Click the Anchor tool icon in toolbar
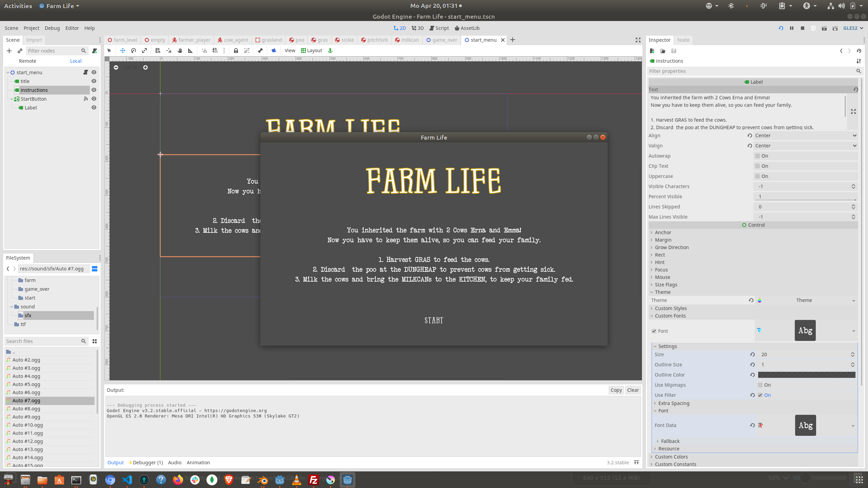 (x=331, y=50)
